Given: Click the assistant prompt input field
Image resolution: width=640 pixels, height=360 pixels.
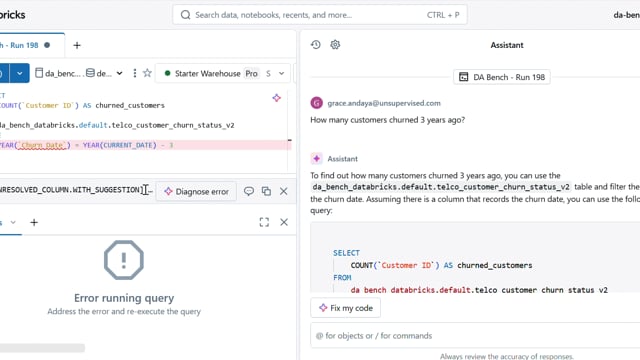Looking at the screenshot, I should click(x=475, y=336).
